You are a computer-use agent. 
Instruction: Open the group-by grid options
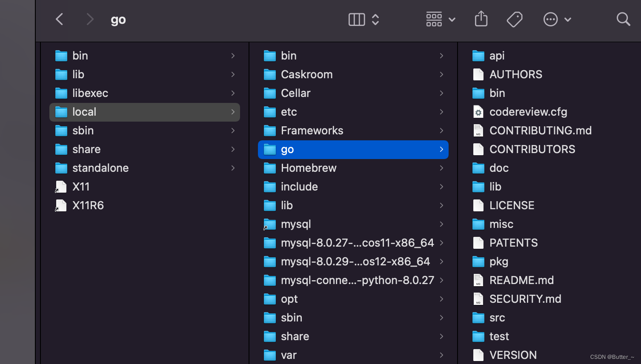click(434, 19)
